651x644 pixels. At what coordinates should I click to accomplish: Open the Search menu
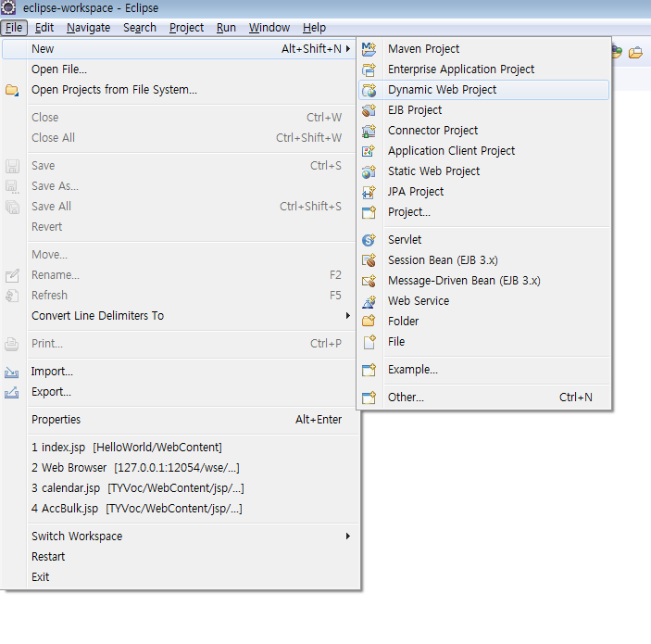point(140,28)
